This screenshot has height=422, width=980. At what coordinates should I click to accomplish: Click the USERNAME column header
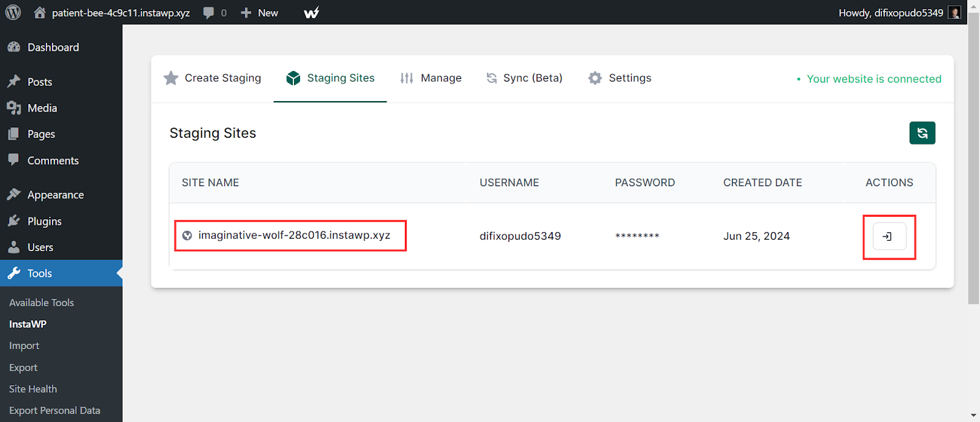coord(509,183)
